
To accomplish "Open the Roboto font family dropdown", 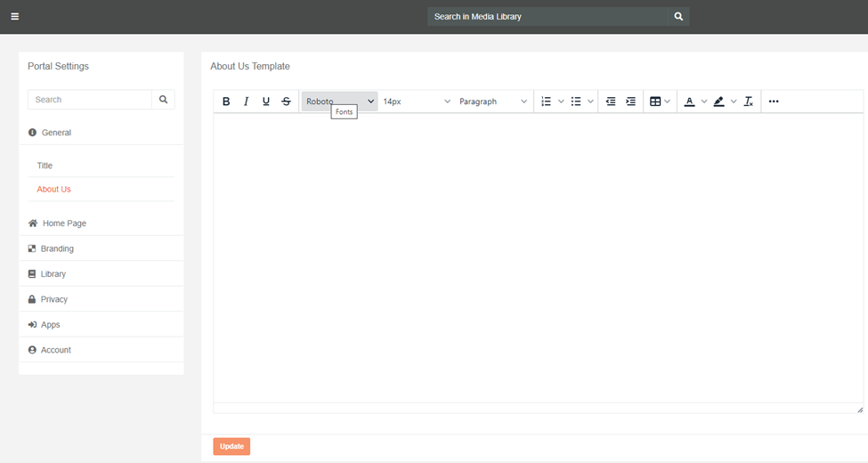I will click(339, 102).
